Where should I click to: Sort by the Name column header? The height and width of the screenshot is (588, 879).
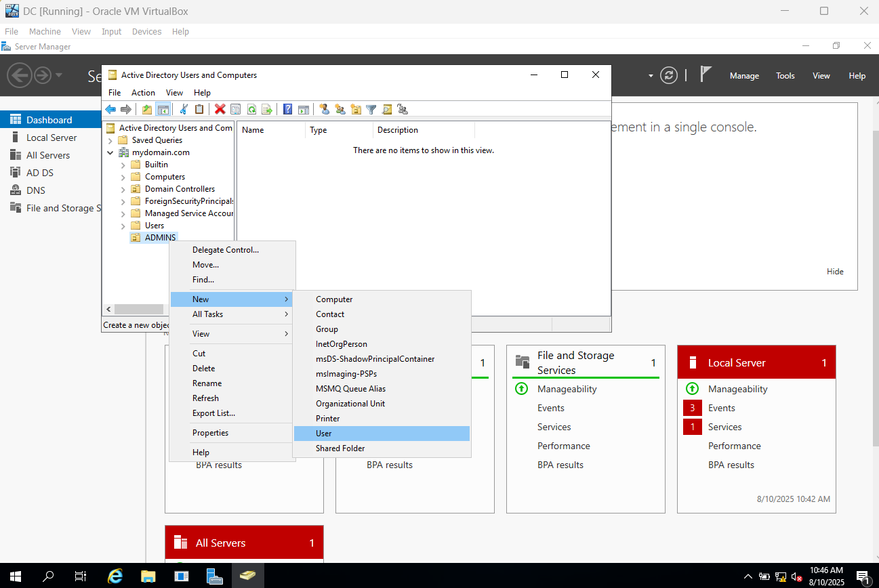click(271, 130)
